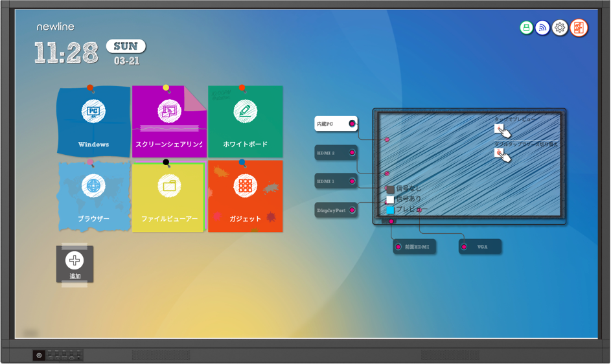Open the ガジェット gadget tile
611x364 pixels.
click(x=245, y=196)
